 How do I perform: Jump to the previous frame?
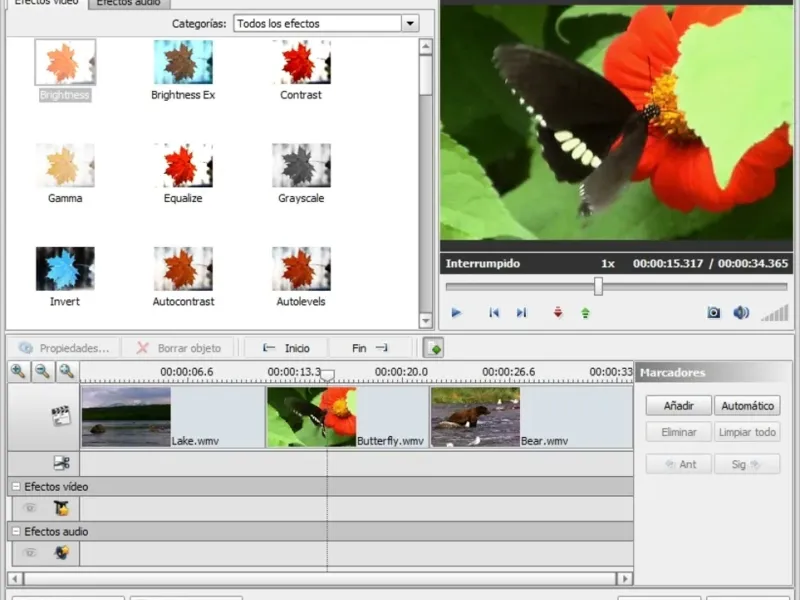coord(494,312)
